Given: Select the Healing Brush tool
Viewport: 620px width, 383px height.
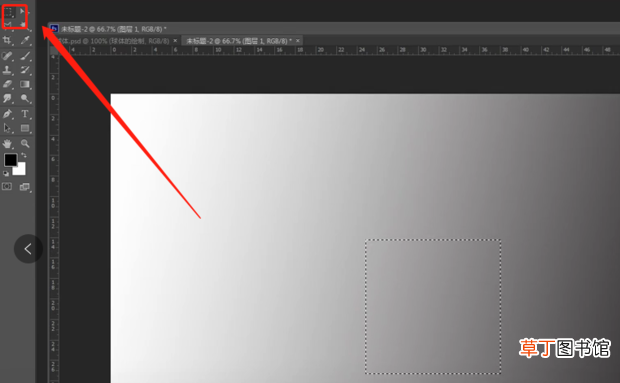Looking at the screenshot, I should pyautogui.click(x=7, y=56).
